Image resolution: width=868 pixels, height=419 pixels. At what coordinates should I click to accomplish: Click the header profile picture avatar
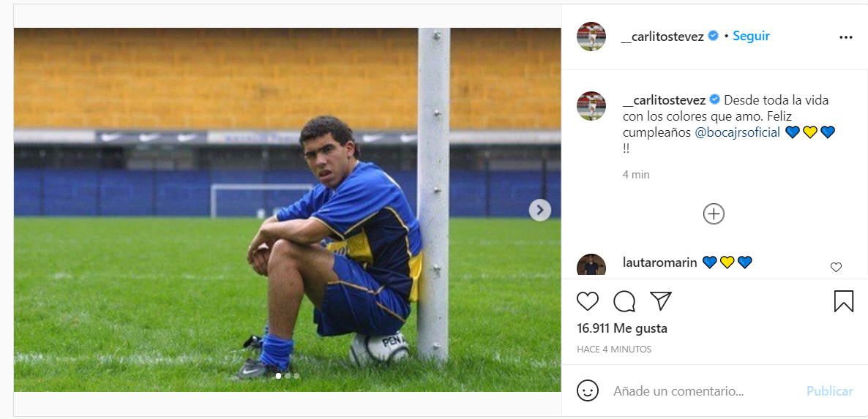pos(591,37)
